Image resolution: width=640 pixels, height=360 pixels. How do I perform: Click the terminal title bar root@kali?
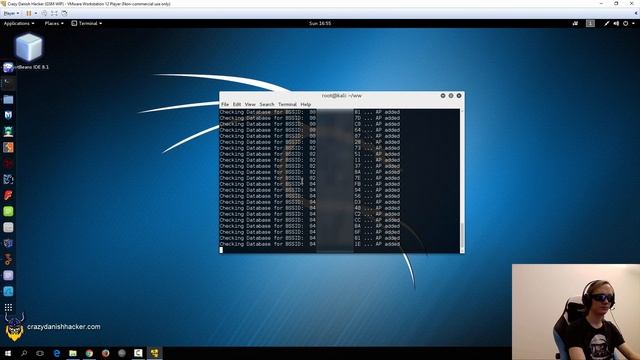point(342,96)
